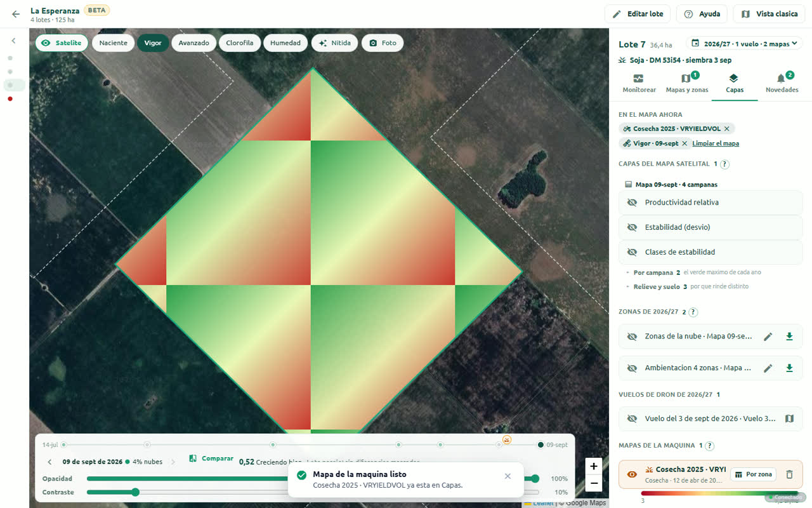812x508 pixels.
Task: Remove Cosecha 2025 · VRYIELDVOL chip
Action: (727, 128)
